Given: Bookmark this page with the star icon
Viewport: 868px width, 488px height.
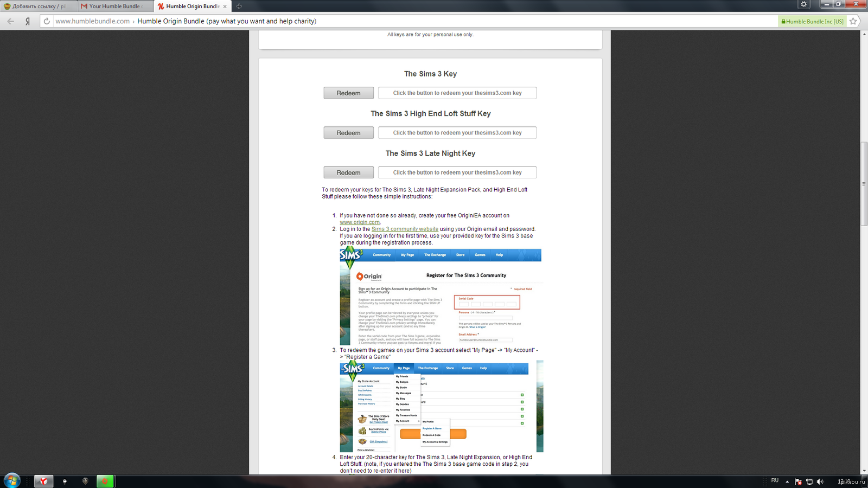Looking at the screenshot, I should pyautogui.click(x=853, y=21).
